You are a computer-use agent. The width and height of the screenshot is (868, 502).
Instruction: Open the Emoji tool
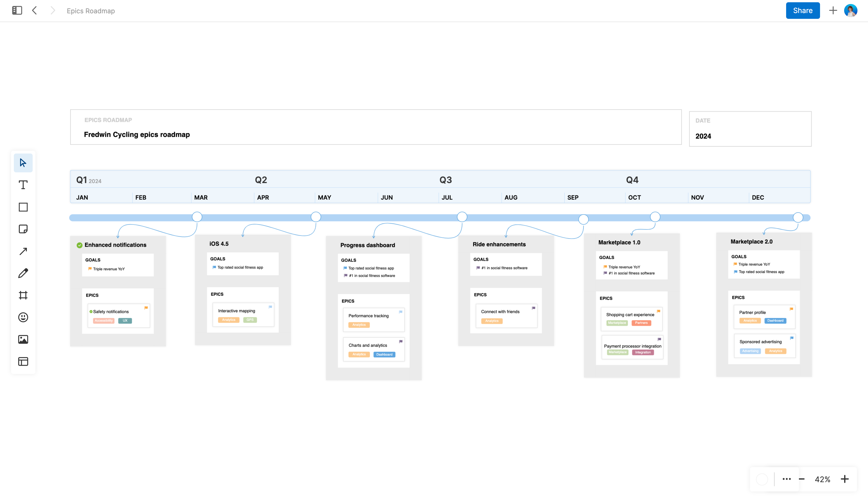(23, 317)
